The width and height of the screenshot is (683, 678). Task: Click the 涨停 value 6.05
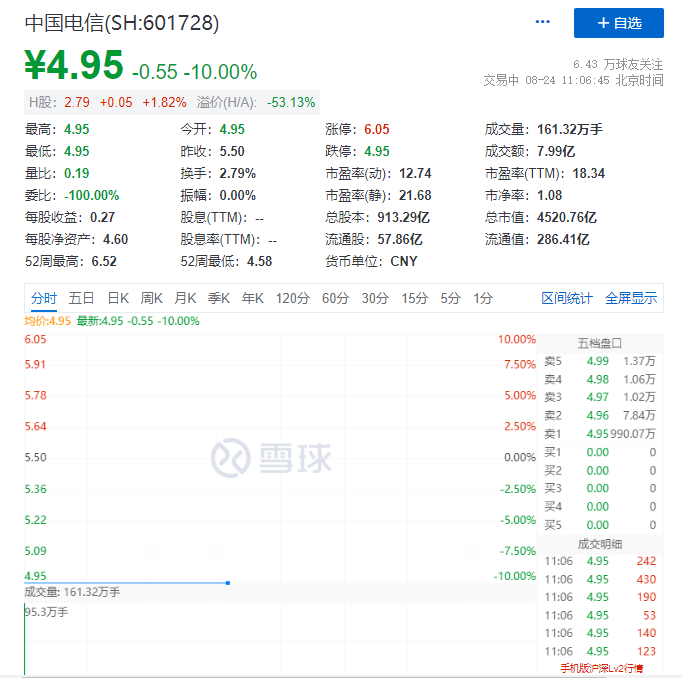coord(377,129)
